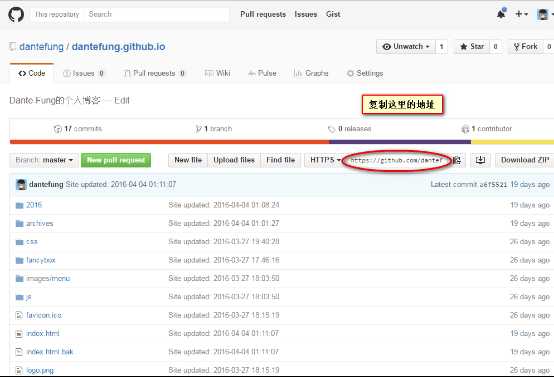Viewport: 554px width, 377px height.
Task: Copy clone URL with clipboard icon
Action: click(457, 160)
